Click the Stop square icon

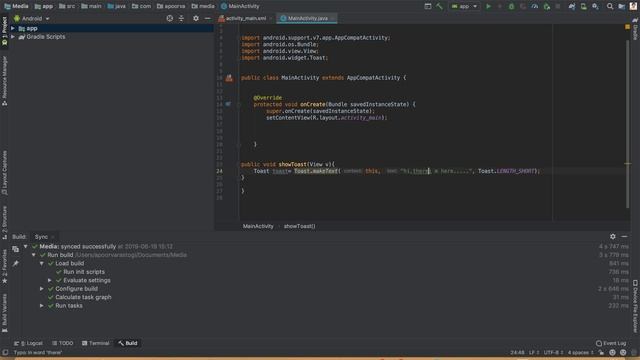point(558,6)
